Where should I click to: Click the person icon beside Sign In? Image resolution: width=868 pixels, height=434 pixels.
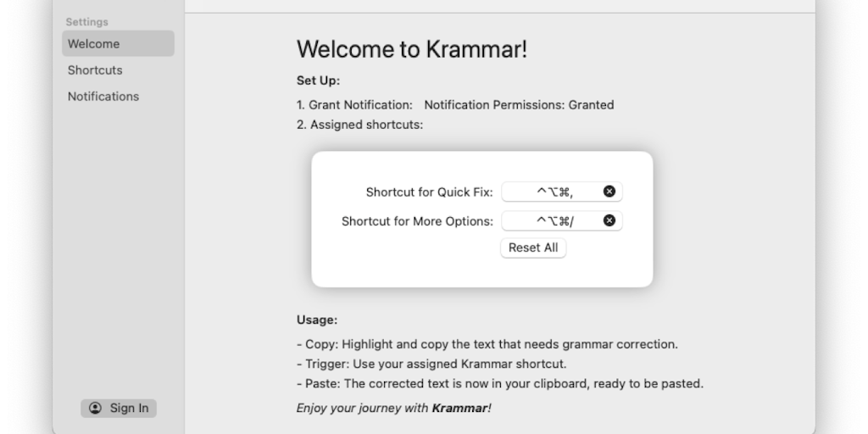95,408
